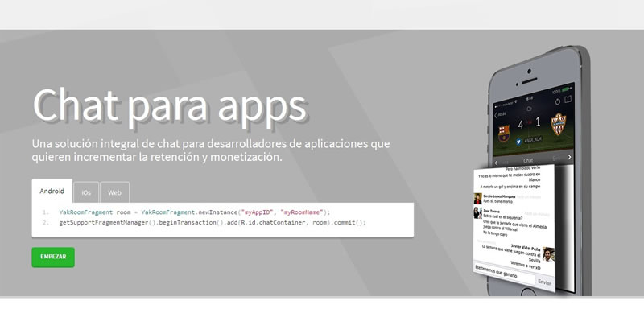This screenshot has width=644, height=309.
Task: Click the Twitter bird icon on phone
Action: click(x=518, y=142)
